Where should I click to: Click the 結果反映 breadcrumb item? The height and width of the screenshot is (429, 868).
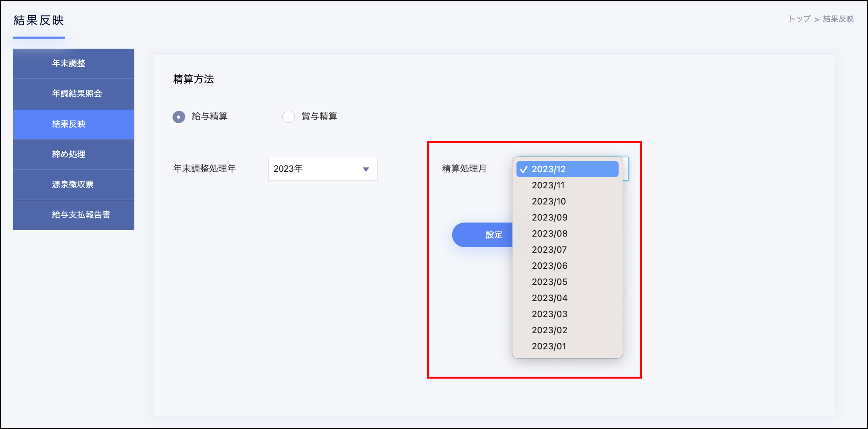tap(838, 19)
